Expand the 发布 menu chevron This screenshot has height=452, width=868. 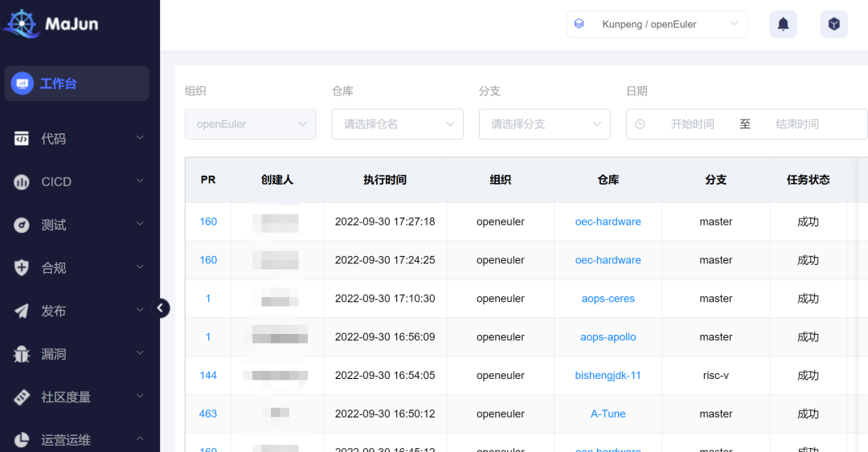pos(140,310)
